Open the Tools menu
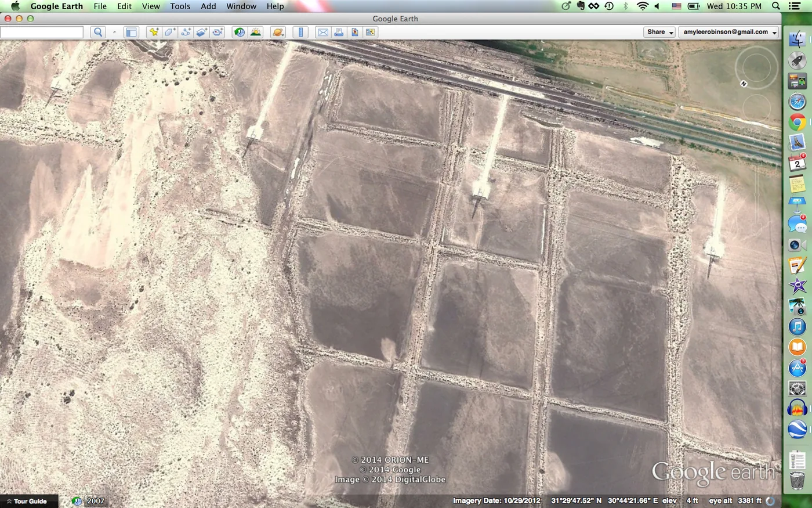The image size is (812, 508). point(180,6)
